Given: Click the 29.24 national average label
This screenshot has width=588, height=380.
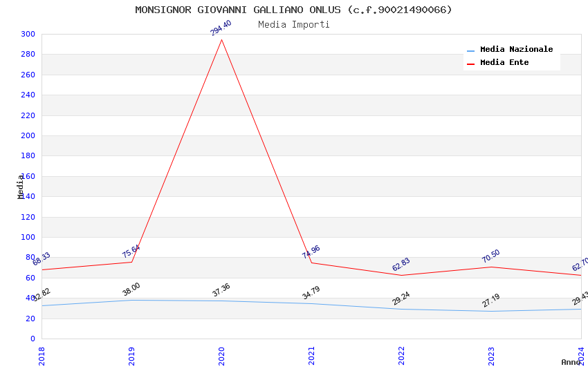Looking at the screenshot, I should (x=401, y=298).
